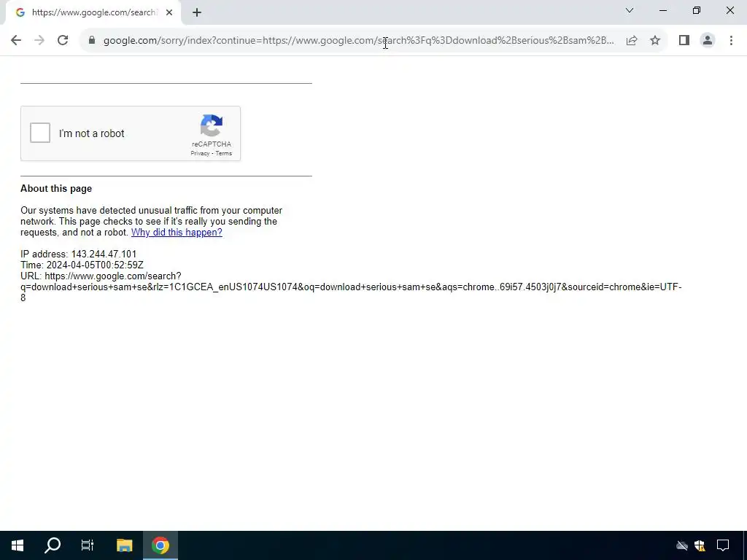
Task: Click the "I'm not a robot" label
Action: [x=91, y=133]
